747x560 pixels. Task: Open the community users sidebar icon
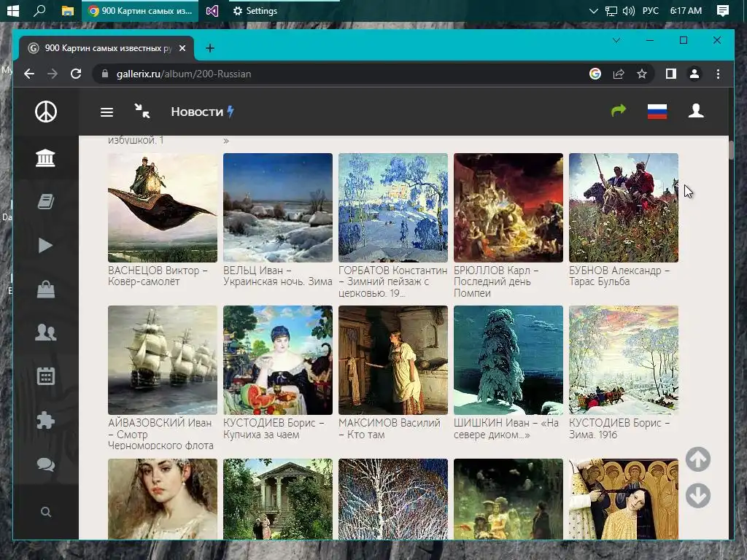[46, 332]
